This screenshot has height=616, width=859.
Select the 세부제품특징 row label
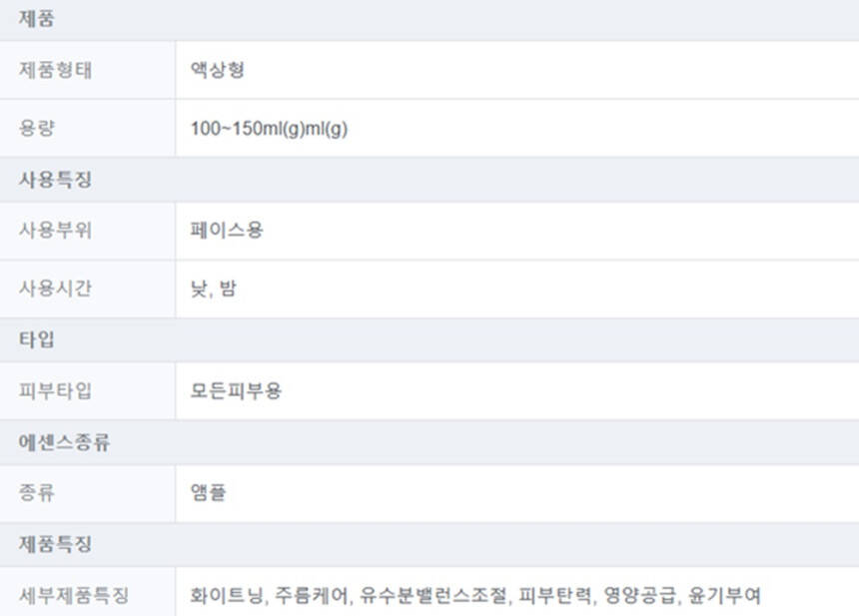point(74,596)
